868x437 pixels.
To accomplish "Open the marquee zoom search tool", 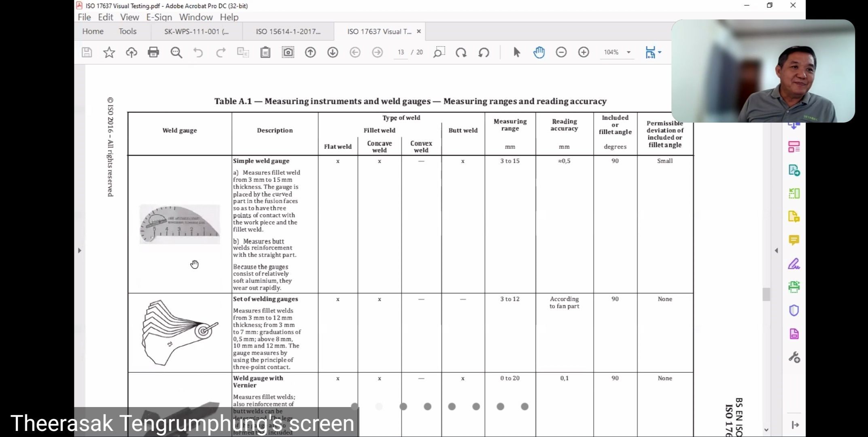I will tap(439, 52).
